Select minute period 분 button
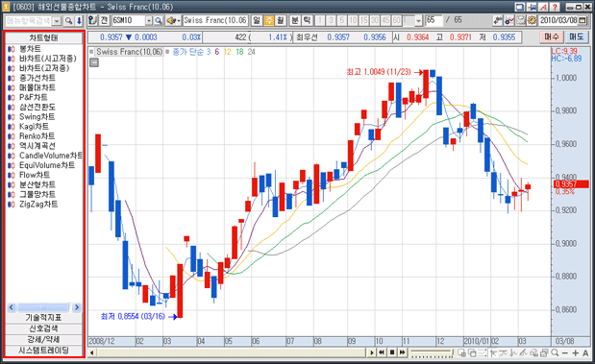 [295, 20]
